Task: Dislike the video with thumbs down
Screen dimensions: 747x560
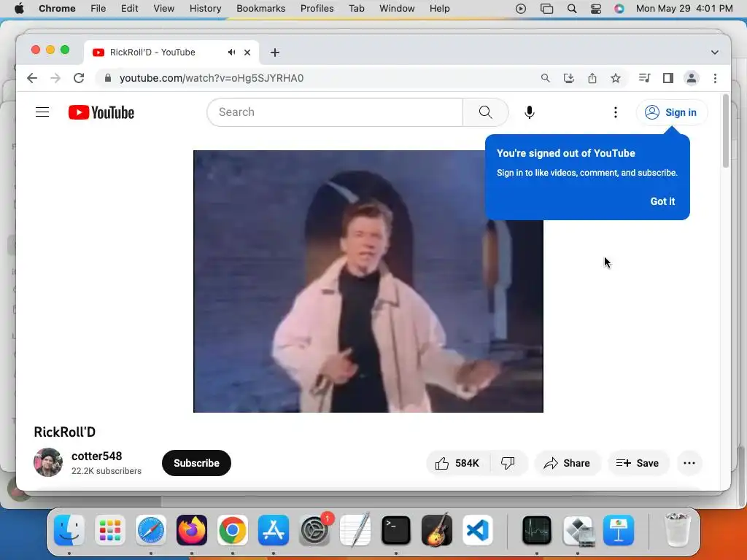Action: point(508,463)
